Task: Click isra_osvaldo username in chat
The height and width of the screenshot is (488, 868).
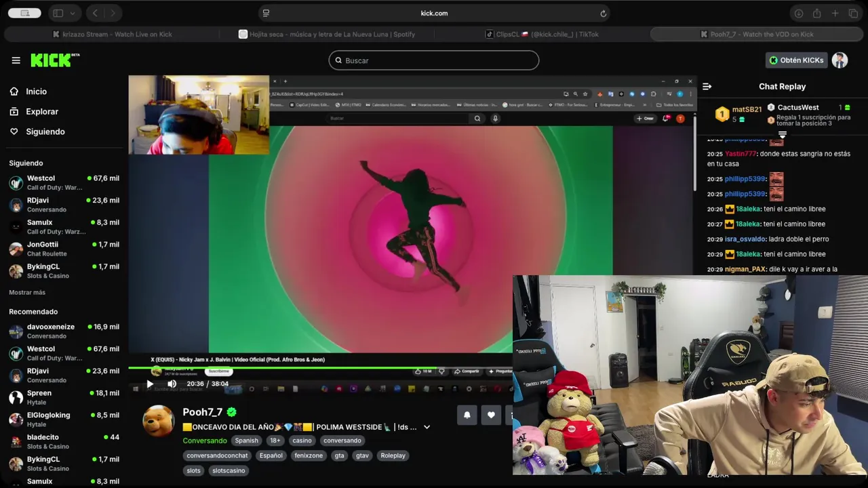Action: (x=745, y=239)
